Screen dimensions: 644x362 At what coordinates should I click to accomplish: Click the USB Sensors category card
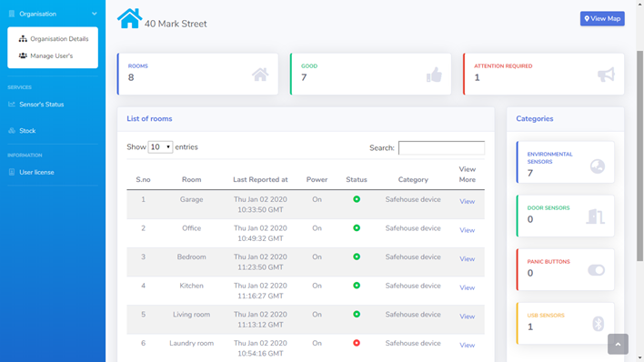pyautogui.click(x=565, y=324)
